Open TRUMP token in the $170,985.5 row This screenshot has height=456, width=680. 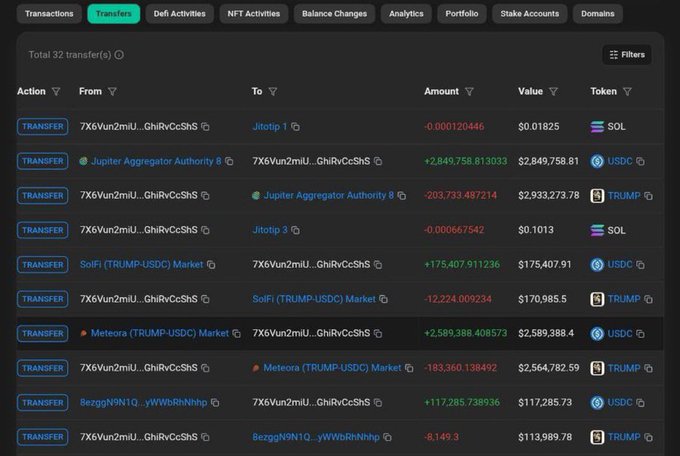[x=624, y=299]
